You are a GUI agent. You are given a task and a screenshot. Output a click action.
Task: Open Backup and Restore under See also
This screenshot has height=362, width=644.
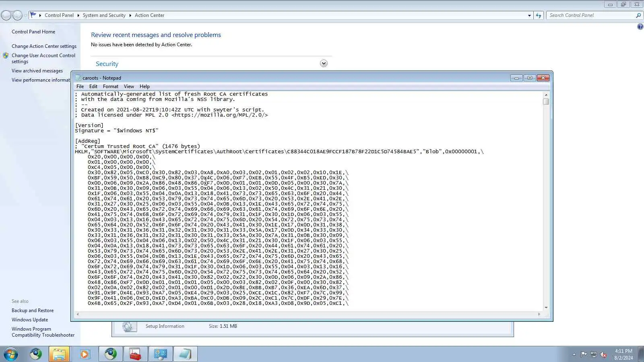click(33, 311)
